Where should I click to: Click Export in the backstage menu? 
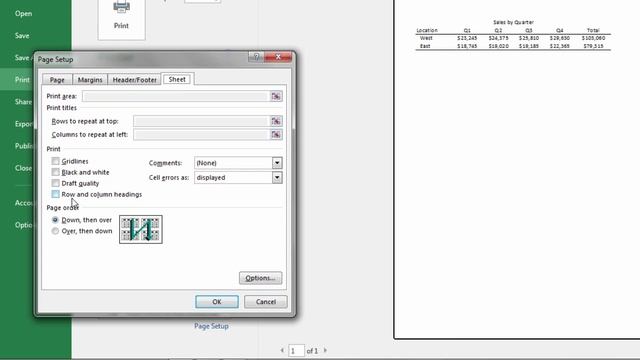23,124
